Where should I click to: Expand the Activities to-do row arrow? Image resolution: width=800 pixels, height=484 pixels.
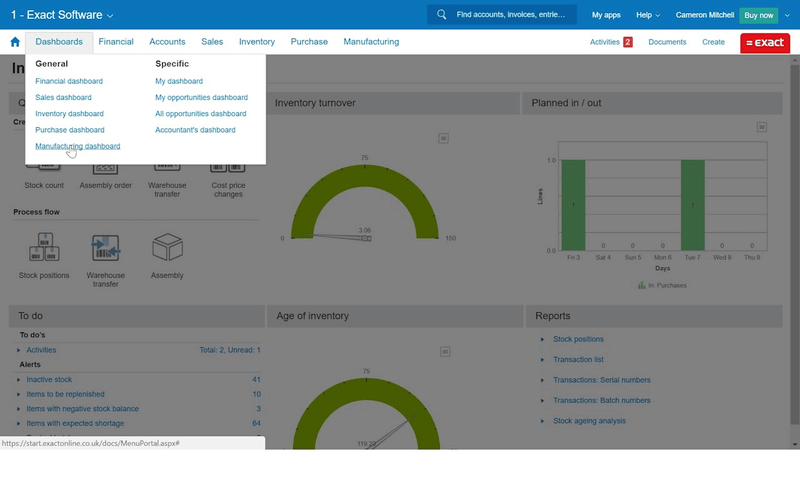pyautogui.click(x=18, y=350)
